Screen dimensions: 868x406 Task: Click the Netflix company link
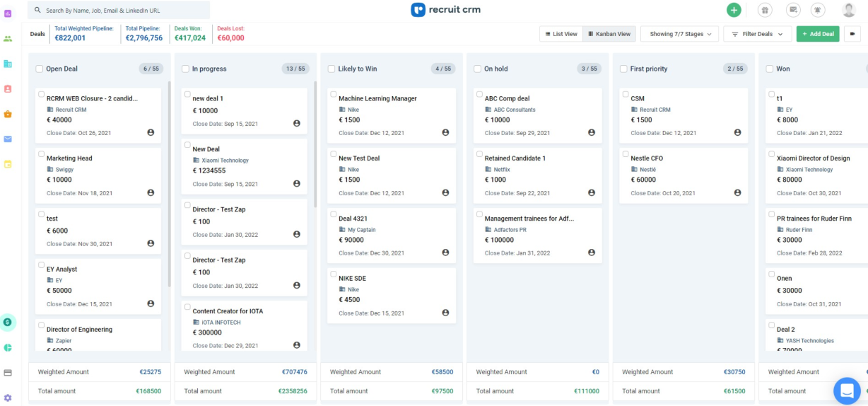pyautogui.click(x=502, y=170)
